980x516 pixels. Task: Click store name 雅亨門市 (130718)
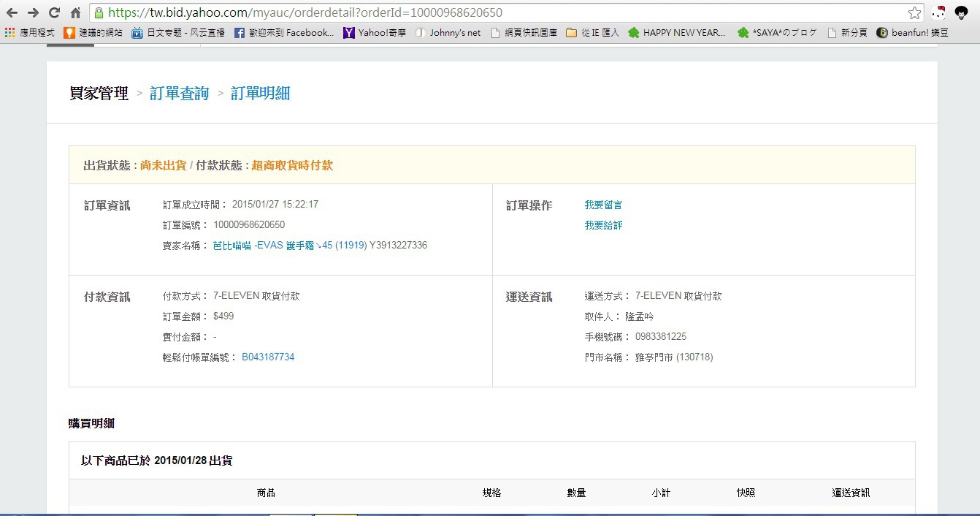[x=674, y=357]
